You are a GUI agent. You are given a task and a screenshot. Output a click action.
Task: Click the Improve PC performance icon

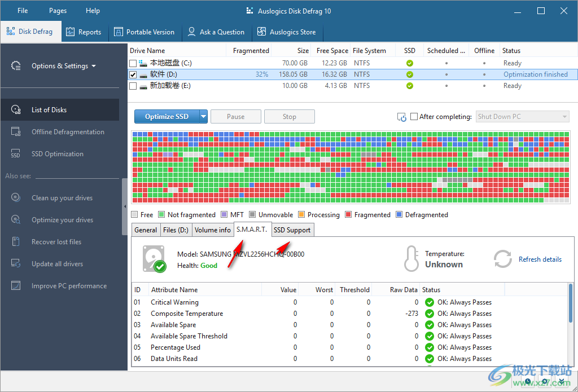(15, 286)
